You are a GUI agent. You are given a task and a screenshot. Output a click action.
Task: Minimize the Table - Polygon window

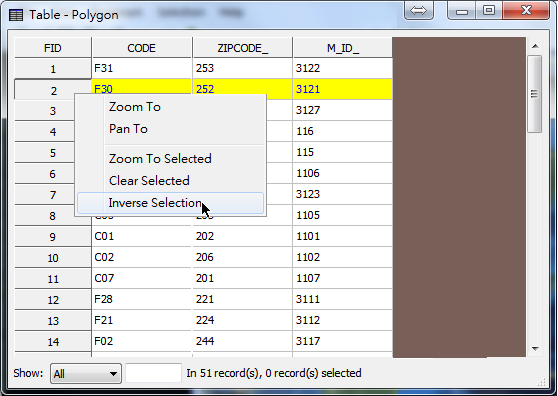pyautogui.click(x=462, y=11)
